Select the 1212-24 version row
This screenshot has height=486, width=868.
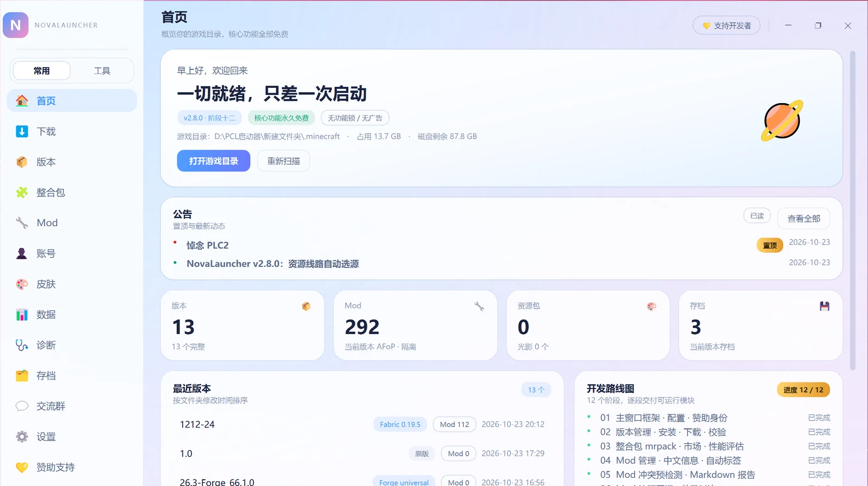tap(362, 424)
